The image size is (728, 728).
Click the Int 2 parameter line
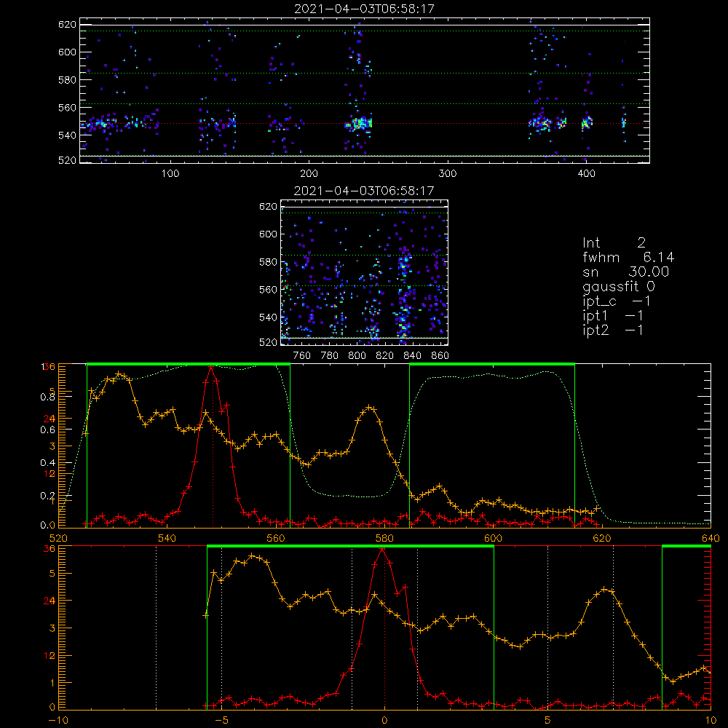(614, 243)
